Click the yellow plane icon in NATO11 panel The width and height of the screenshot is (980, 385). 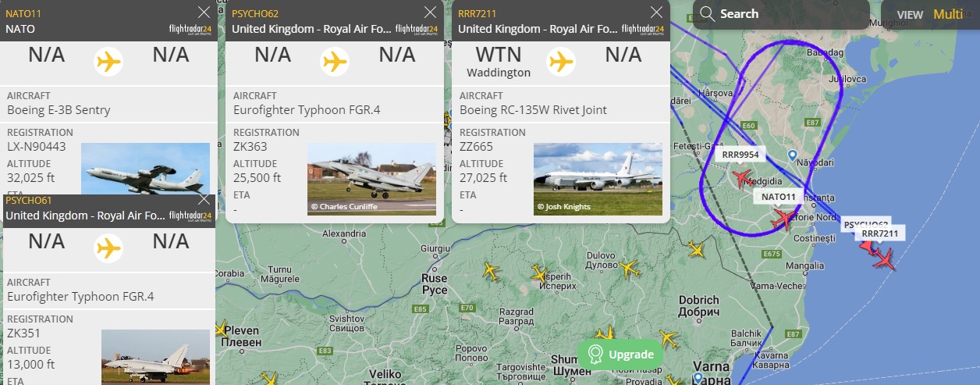point(108,60)
